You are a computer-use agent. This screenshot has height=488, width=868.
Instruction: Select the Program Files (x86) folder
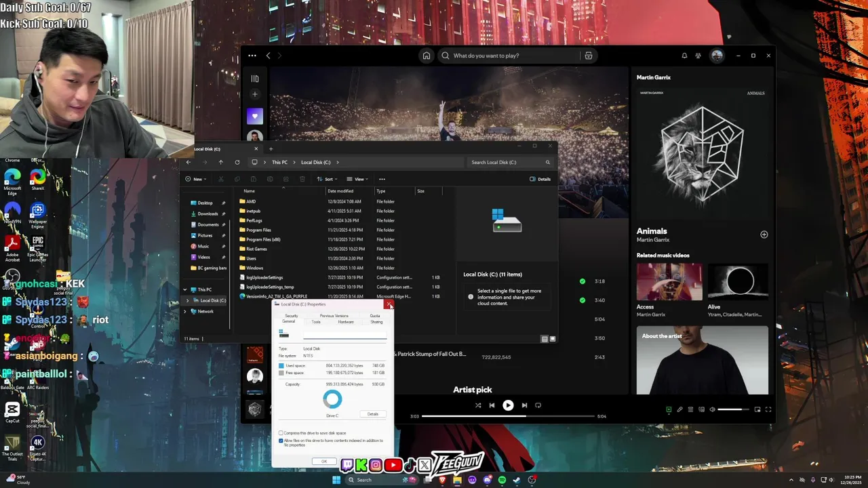[263, 239]
